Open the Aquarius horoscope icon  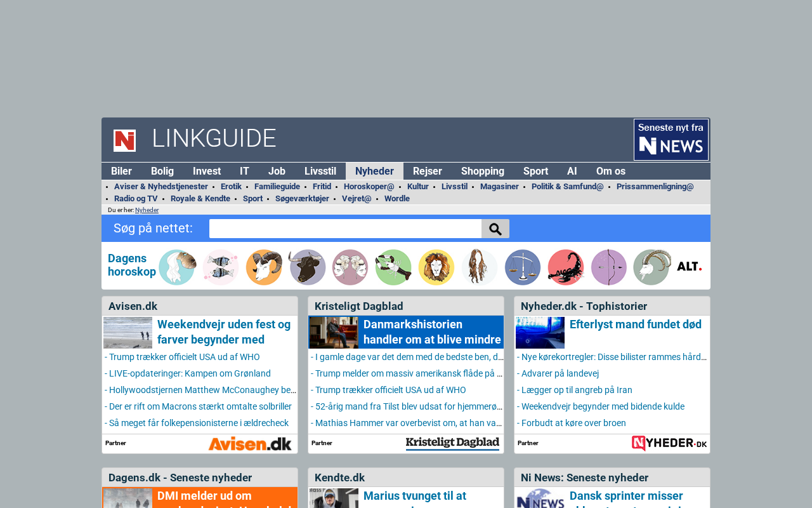click(x=177, y=267)
